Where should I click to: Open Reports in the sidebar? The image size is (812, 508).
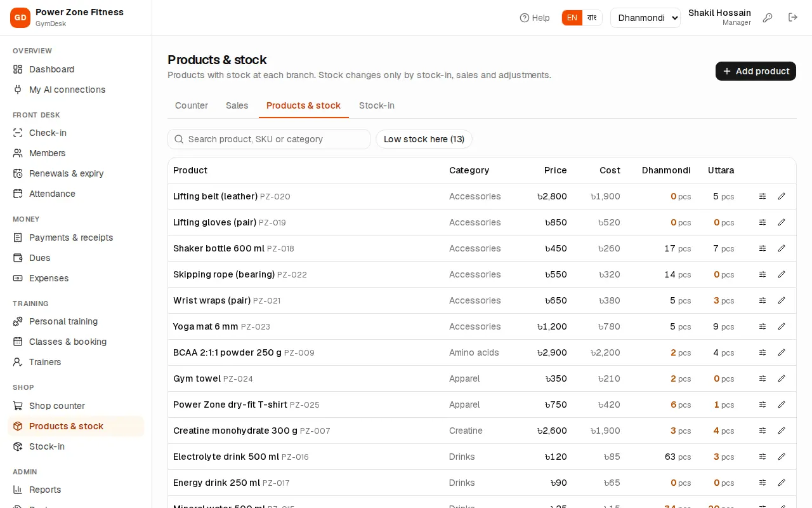76,490
